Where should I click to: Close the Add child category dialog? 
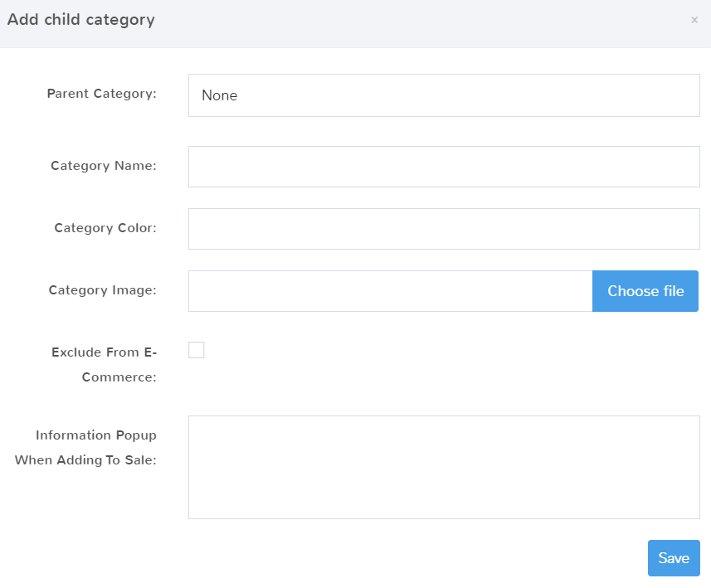coord(694,20)
